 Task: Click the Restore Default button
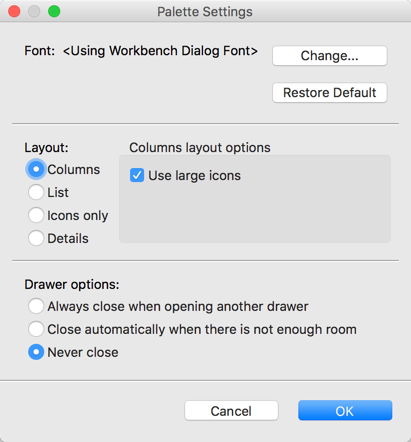330,93
